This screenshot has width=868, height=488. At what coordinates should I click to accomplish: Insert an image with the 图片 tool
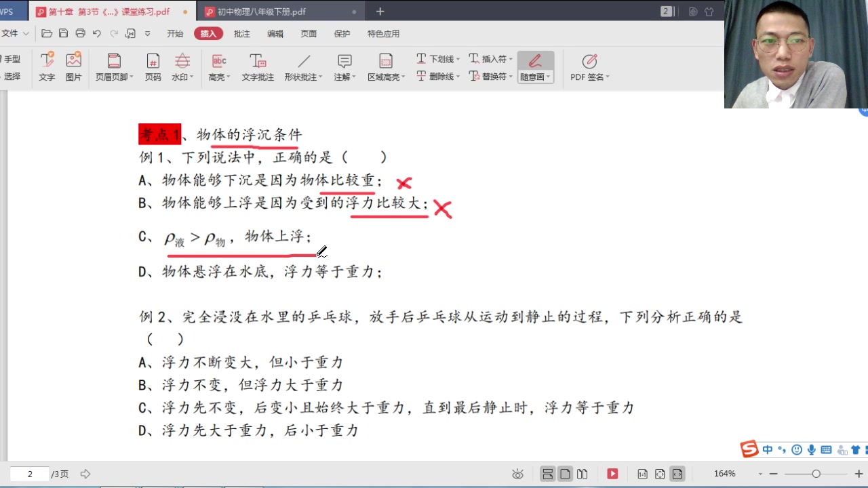tap(73, 67)
